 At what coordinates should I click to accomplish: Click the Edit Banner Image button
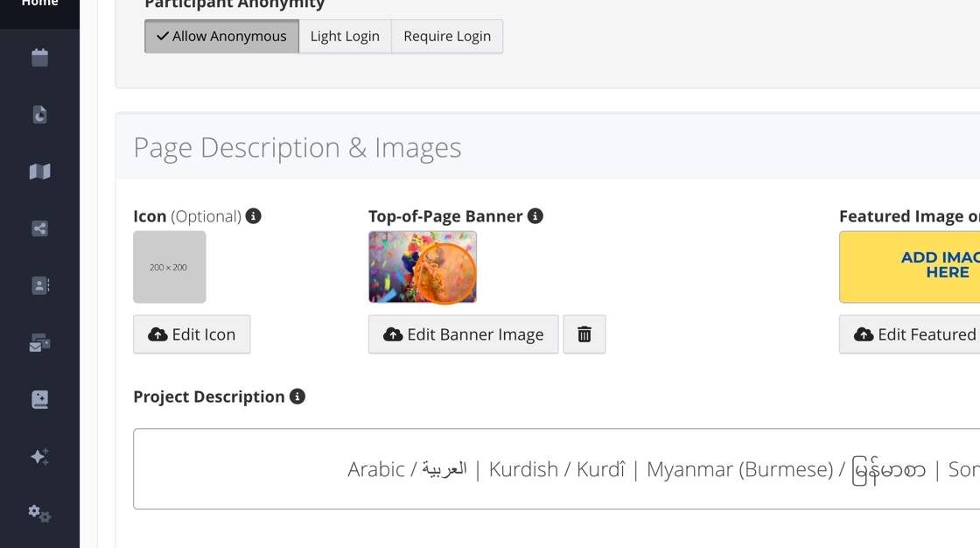tap(463, 334)
